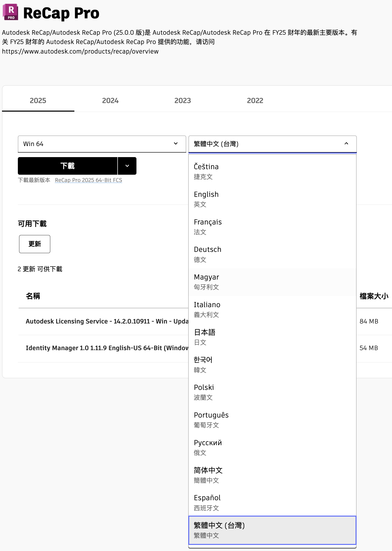Switch to the 2023 version tab
392x551 pixels.
[x=182, y=101]
